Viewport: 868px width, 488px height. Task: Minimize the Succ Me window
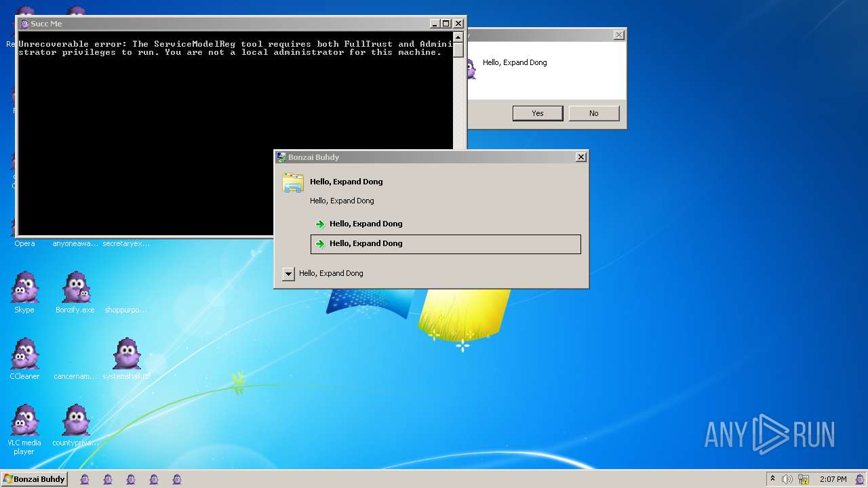pos(435,24)
